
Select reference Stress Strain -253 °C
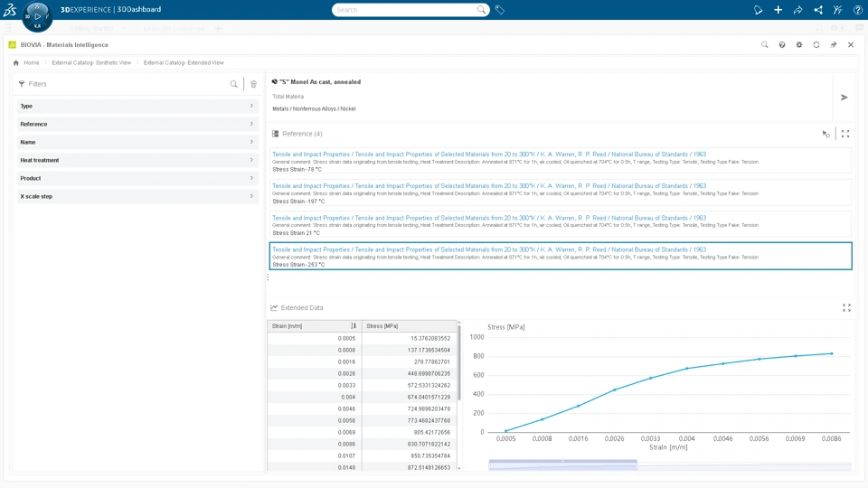tap(561, 256)
